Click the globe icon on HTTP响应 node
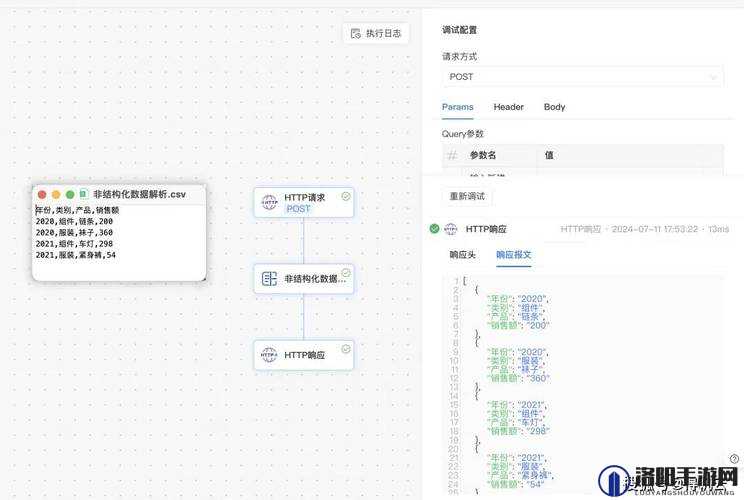Screen dimensions: 744x500 tap(269, 354)
